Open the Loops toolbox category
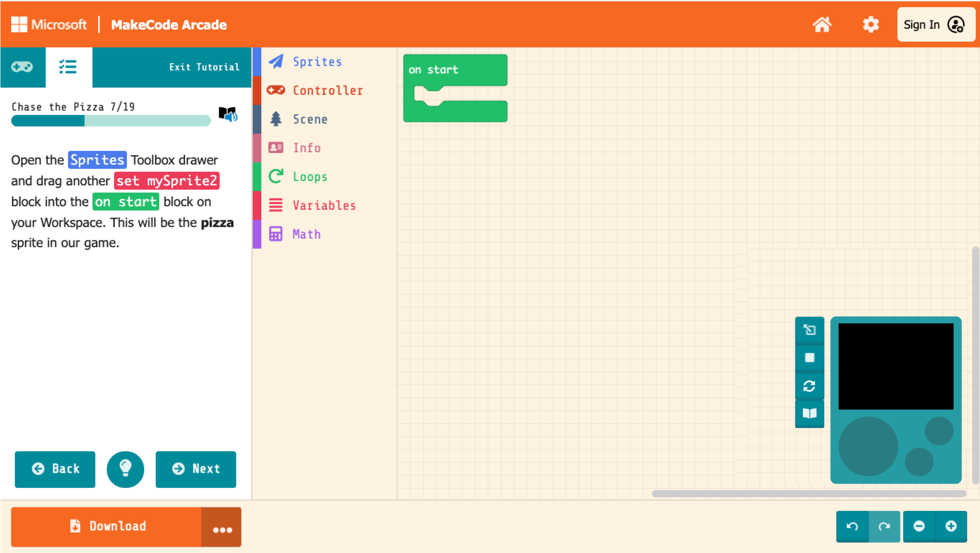Viewport: 980px width, 553px height. 325,176
